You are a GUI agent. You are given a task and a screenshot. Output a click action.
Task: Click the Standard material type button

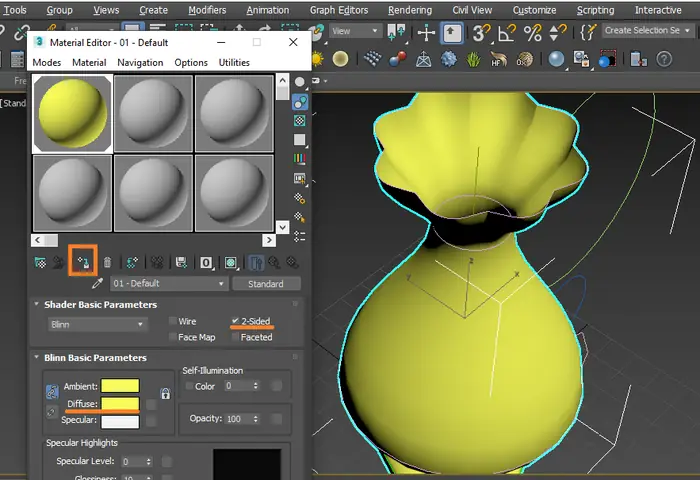tap(266, 284)
